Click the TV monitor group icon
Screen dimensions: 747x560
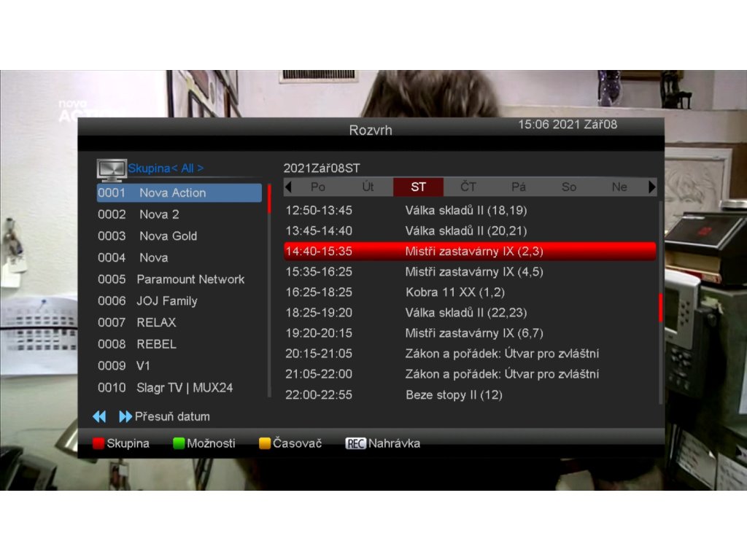pyautogui.click(x=112, y=170)
